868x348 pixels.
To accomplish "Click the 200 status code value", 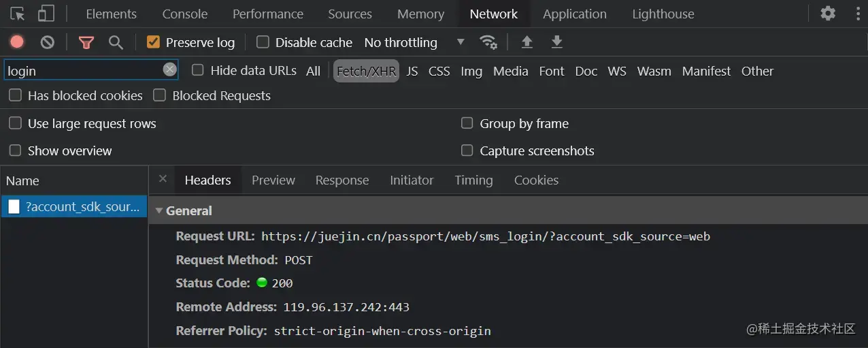I will (x=282, y=283).
